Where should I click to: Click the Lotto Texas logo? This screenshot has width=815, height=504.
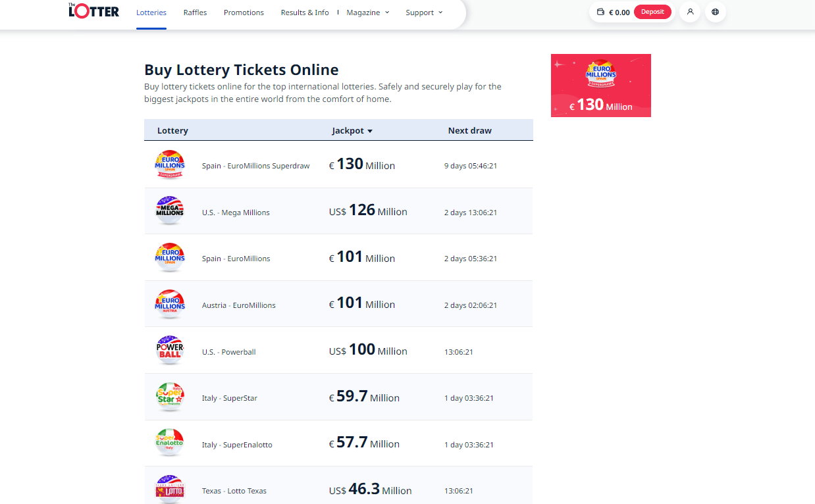pos(170,489)
